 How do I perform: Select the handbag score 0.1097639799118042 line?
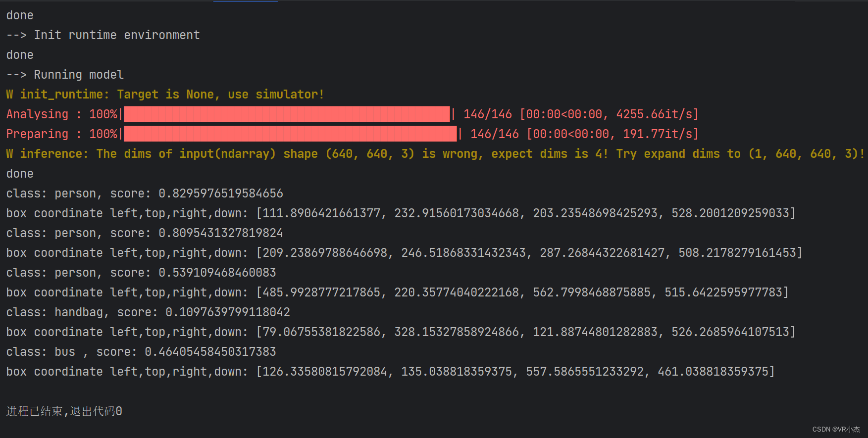148,312
